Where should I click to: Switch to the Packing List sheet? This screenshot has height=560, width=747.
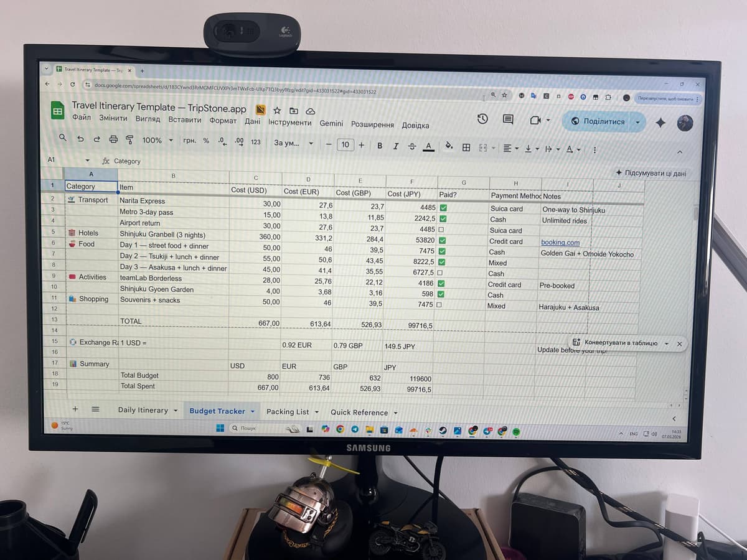point(288,412)
